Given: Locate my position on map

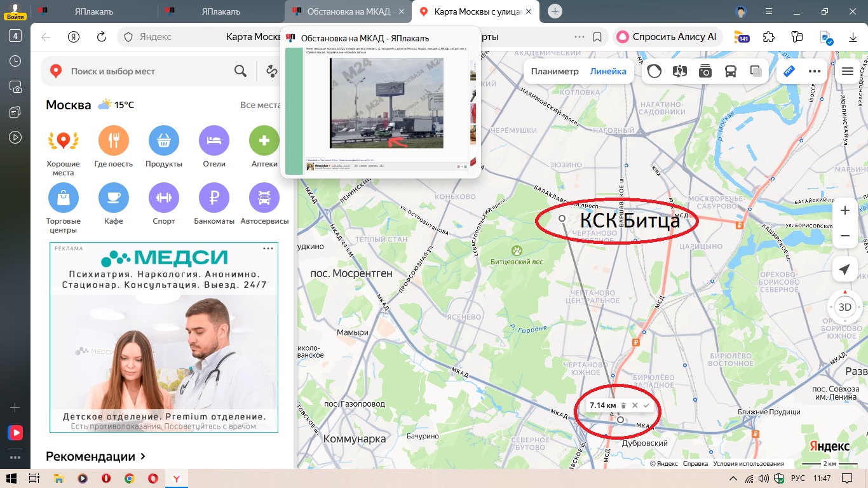Looking at the screenshot, I should tap(844, 270).
